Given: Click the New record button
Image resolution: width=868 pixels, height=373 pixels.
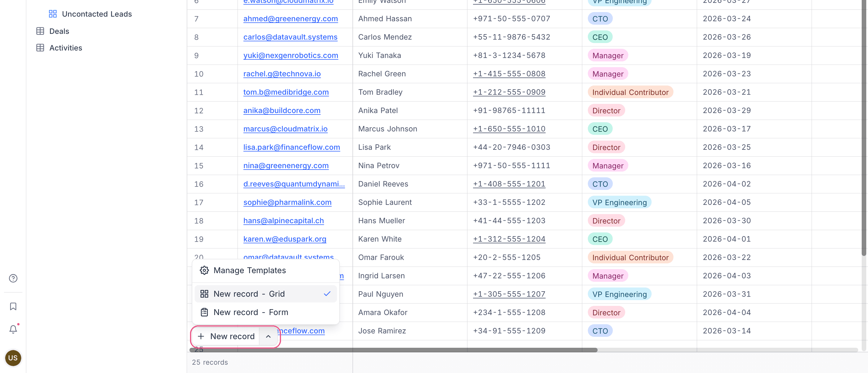Looking at the screenshot, I should pyautogui.click(x=226, y=336).
